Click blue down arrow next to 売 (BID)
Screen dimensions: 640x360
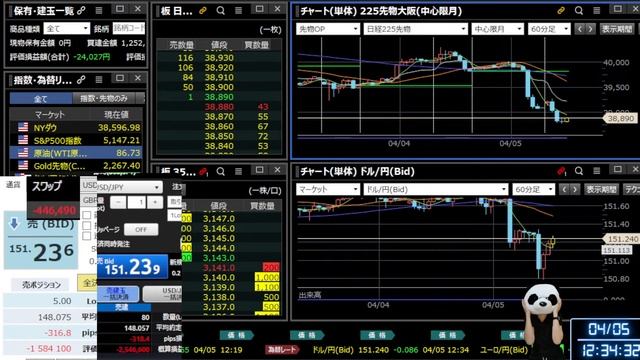click(x=14, y=223)
